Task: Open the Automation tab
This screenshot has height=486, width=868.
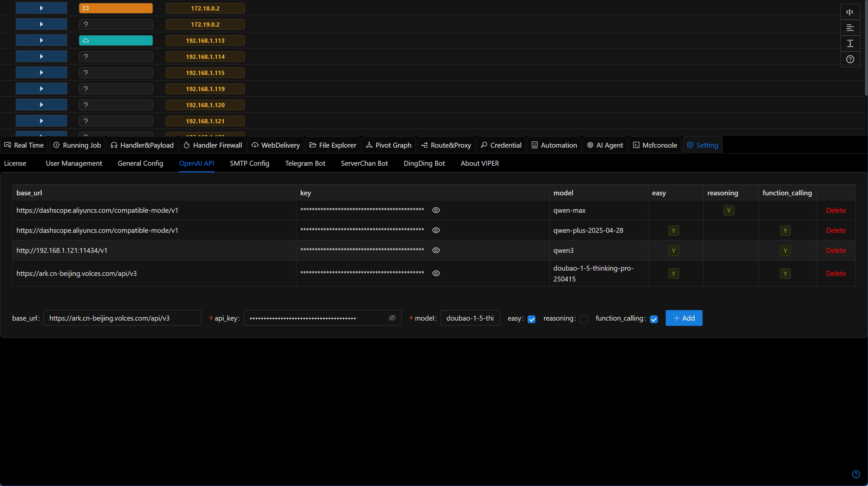Action: pyautogui.click(x=554, y=145)
